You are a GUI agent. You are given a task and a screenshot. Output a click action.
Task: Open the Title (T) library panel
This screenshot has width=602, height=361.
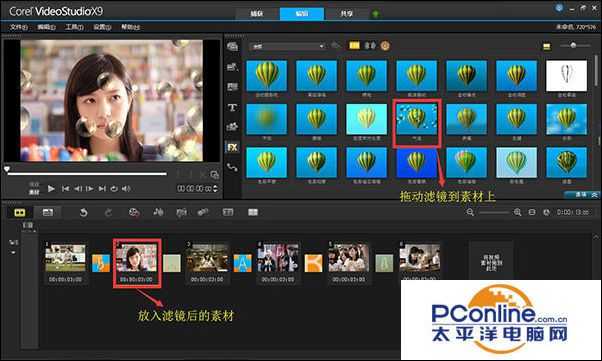pos(232,107)
